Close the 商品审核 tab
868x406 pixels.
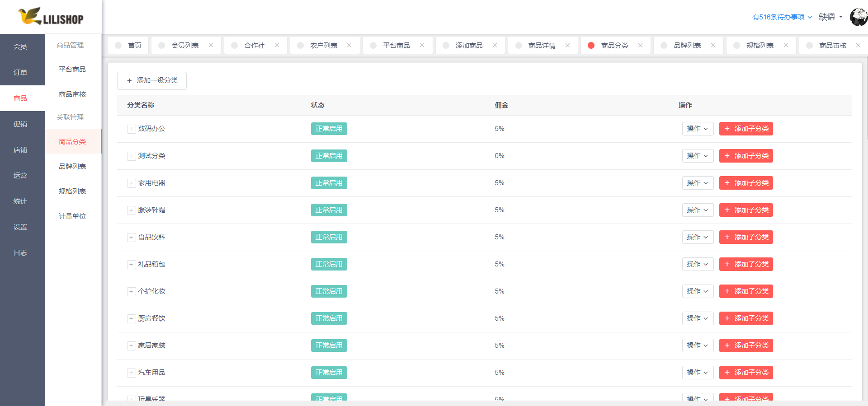[x=858, y=45]
